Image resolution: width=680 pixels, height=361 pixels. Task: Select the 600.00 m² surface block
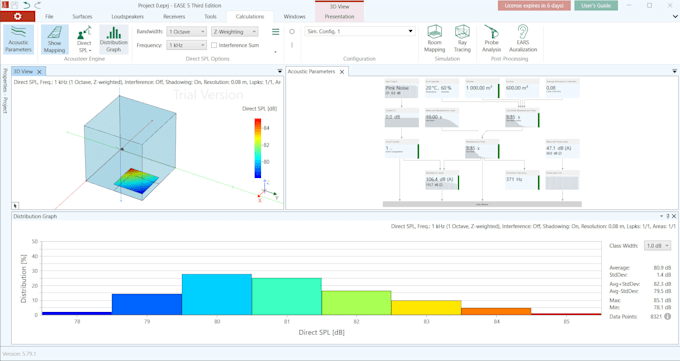522,89
